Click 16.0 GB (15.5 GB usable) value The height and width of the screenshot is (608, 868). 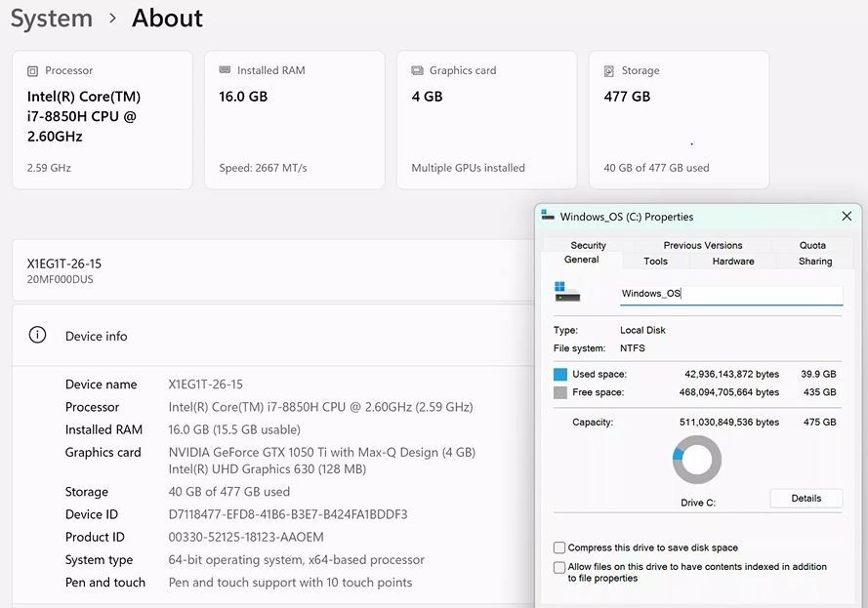pyautogui.click(x=234, y=429)
